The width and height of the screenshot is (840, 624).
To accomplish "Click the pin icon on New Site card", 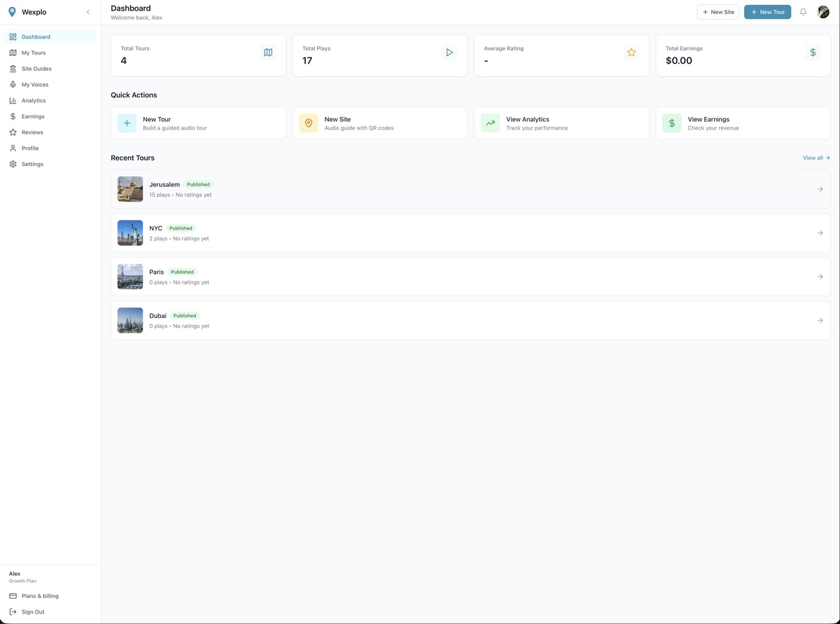I will [309, 123].
